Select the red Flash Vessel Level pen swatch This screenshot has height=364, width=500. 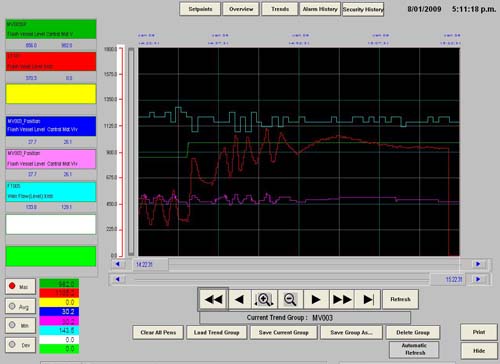51,61
